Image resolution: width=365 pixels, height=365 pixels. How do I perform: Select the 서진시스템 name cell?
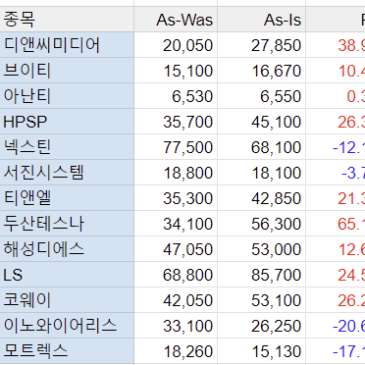tap(67, 173)
